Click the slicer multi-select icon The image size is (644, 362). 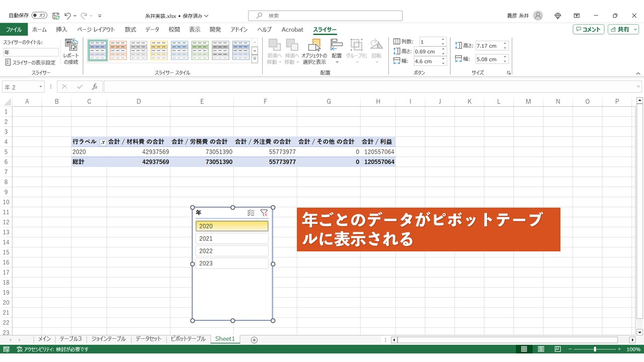click(251, 213)
